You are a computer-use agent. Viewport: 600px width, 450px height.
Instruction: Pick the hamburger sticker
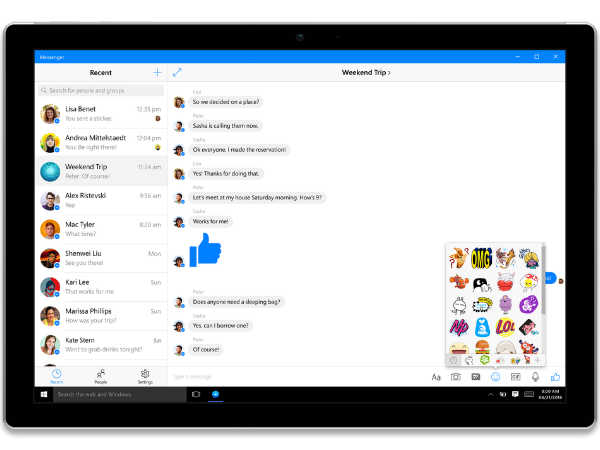482,346
